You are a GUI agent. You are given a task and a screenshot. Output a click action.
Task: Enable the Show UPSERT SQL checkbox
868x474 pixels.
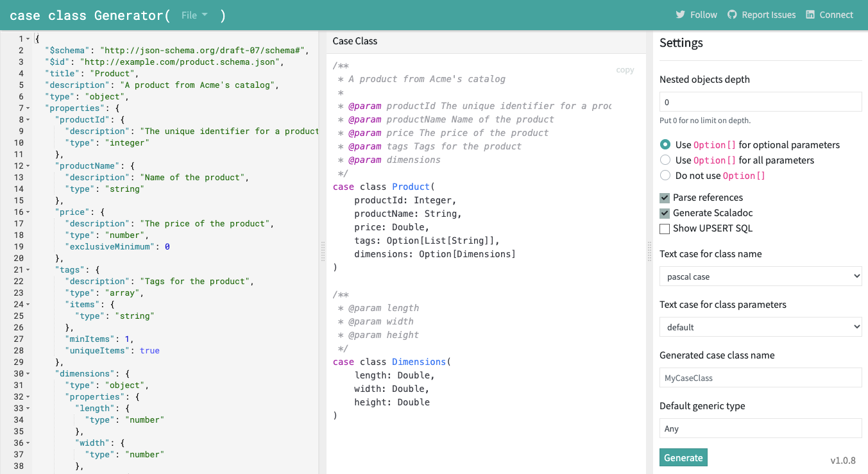tap(665, 228)
